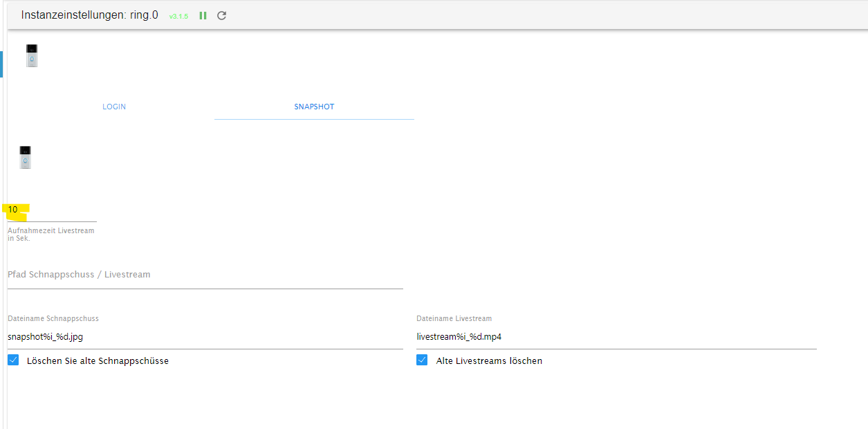The height and width of the screenshot is (429, 868).
Task: Reload the ring.0 instance with refresh icon
Action: pos(222,15)
